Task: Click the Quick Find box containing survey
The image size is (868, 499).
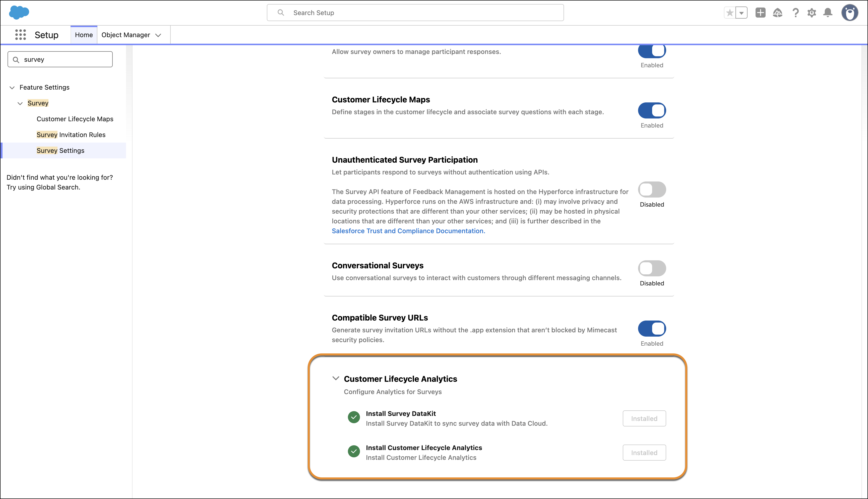Action: pyautogui.click(x=60, y=59)
